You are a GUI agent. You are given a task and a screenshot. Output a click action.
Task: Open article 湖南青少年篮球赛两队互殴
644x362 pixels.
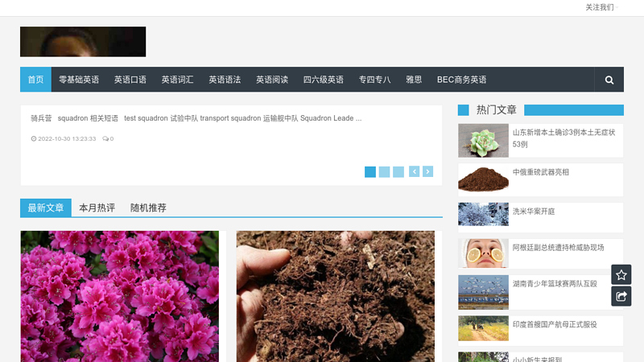pos(555,284)
